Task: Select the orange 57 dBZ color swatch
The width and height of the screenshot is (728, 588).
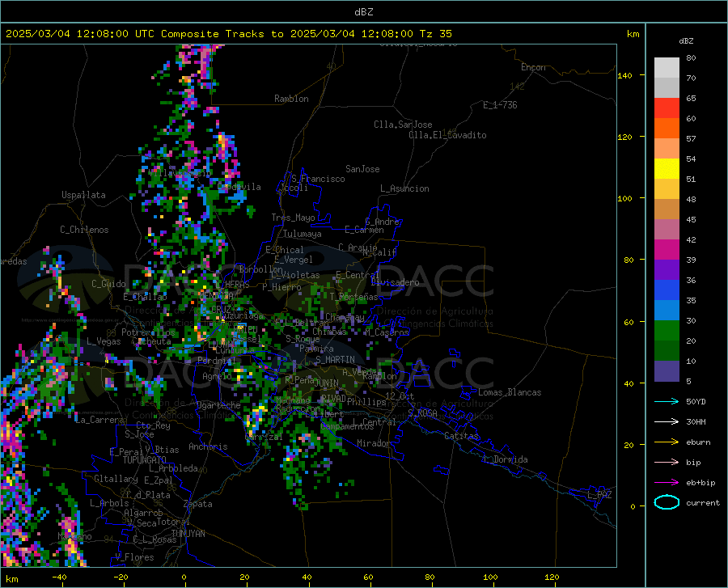Action: coord(667,129)
